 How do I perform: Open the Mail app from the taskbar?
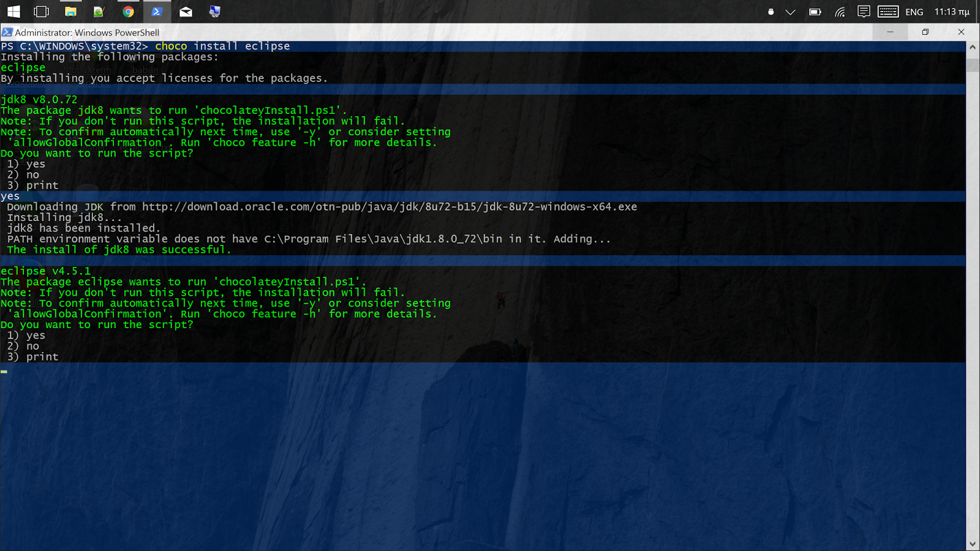click(186, 11)
